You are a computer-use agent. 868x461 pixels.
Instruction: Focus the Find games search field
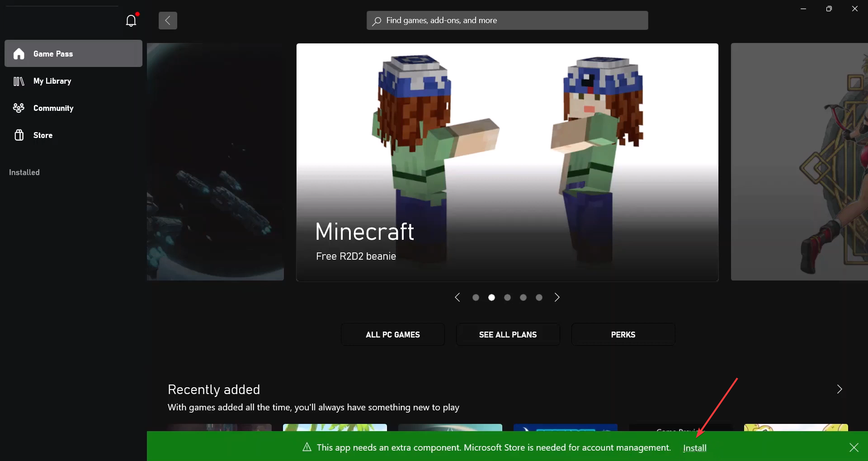pyautogui.click(x=507, y=20)
